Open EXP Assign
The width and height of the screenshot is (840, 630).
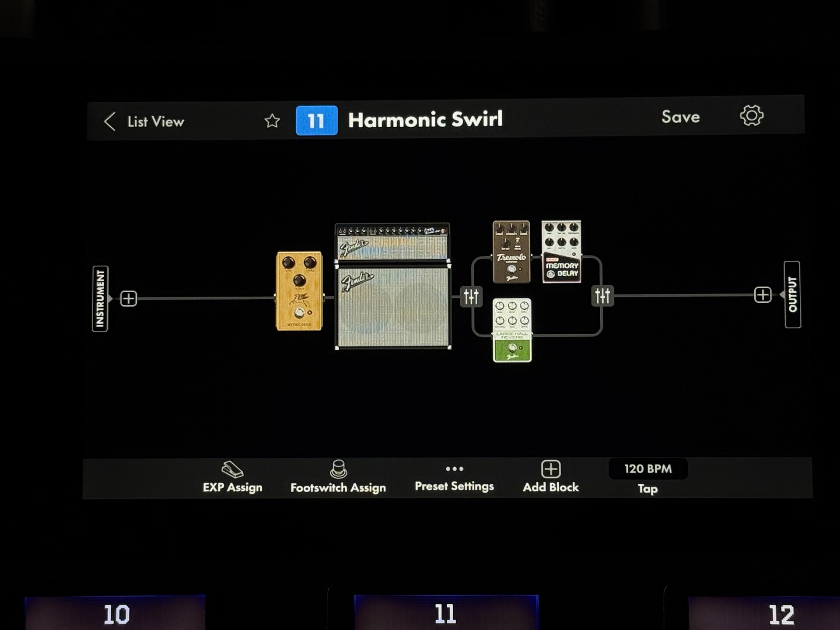(x=232, y=477)
